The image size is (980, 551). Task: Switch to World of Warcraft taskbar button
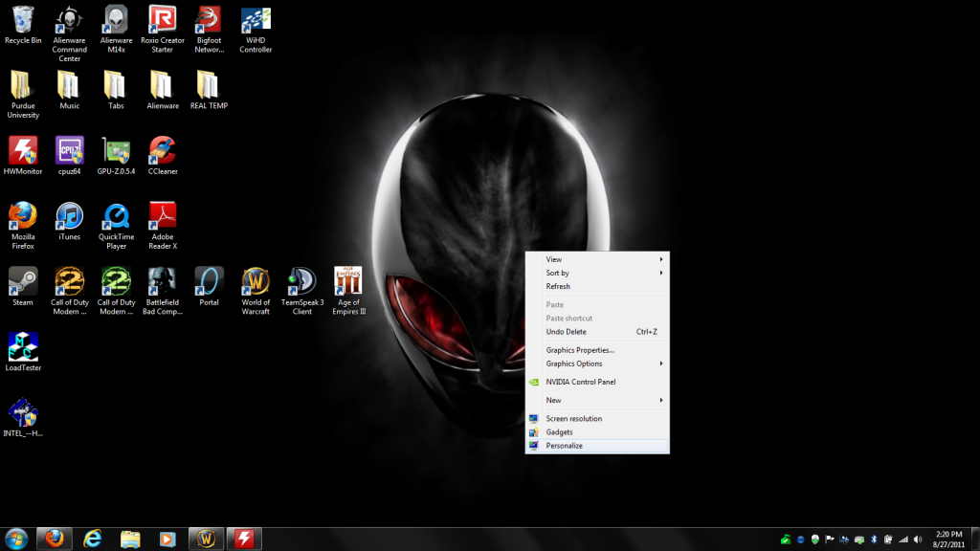point(207,539)
